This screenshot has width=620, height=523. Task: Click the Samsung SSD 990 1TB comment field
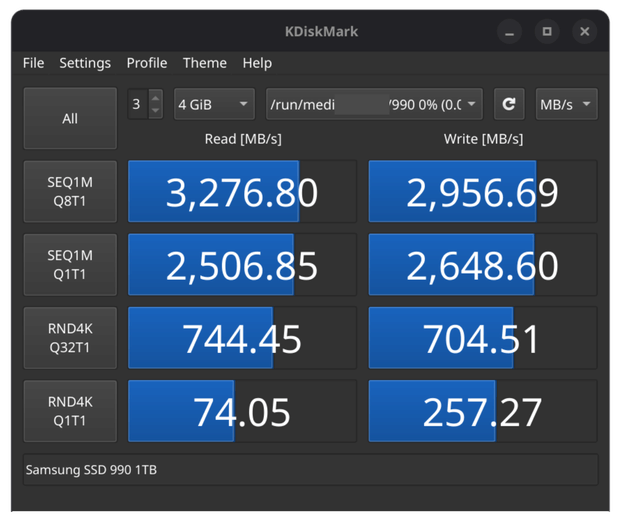tap(311, 470)
